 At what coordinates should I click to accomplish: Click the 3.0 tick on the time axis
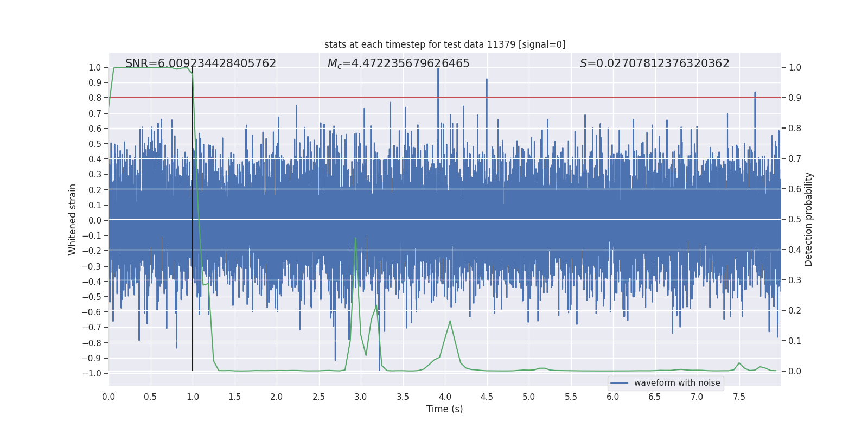click(x=361, y=397)
